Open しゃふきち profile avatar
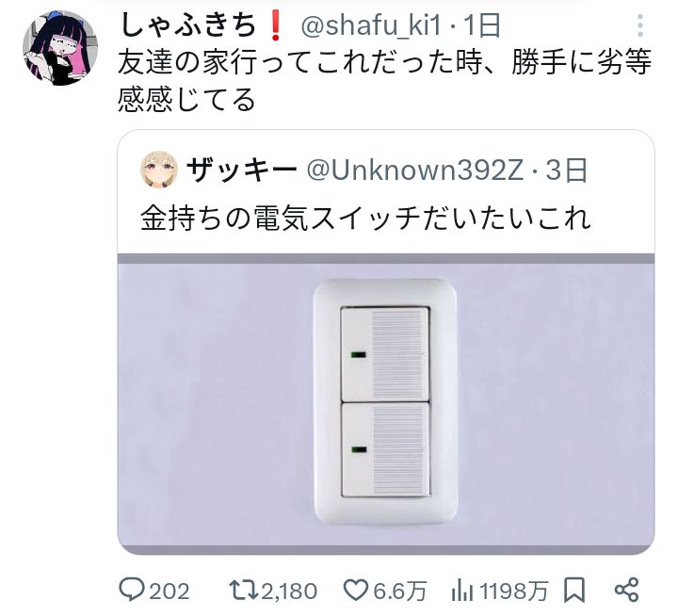The width and height of the screenshot is (678, 616). pos(60,48)
